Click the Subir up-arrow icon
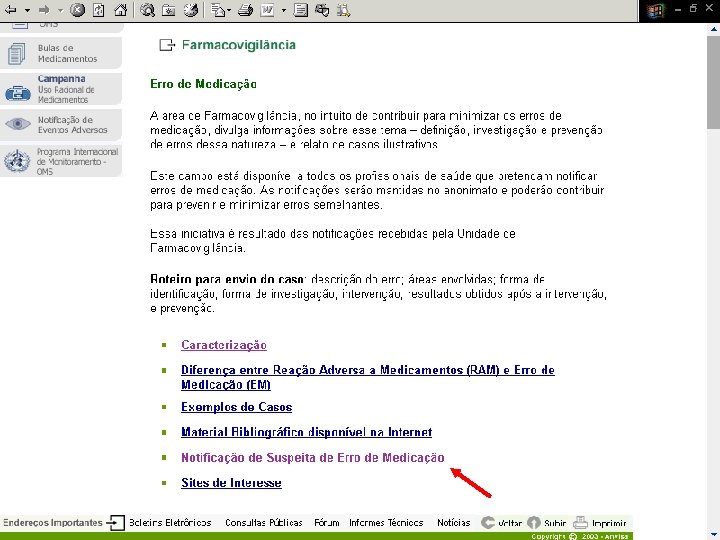Image resolution: width=720 pixels, height=540 pixels. click(534, 522)
